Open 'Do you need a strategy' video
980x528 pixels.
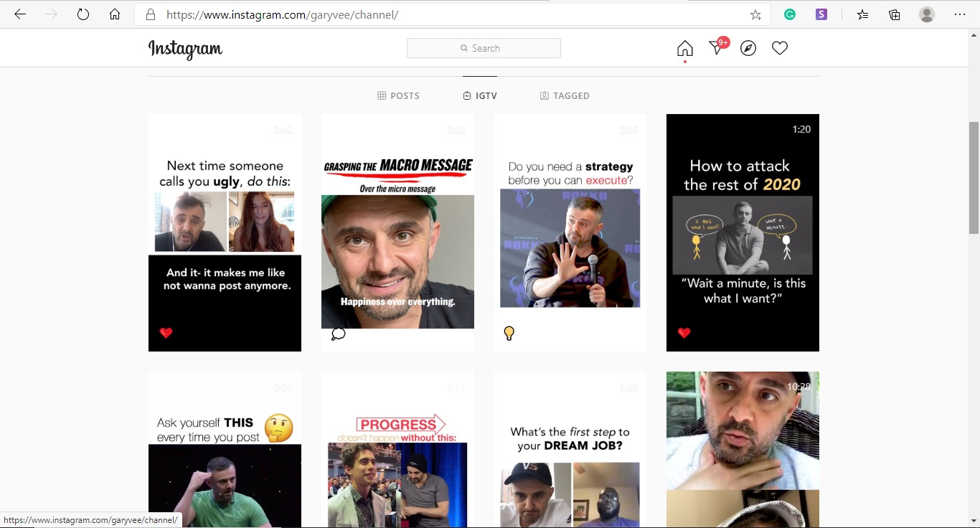[x=570, y=232]
